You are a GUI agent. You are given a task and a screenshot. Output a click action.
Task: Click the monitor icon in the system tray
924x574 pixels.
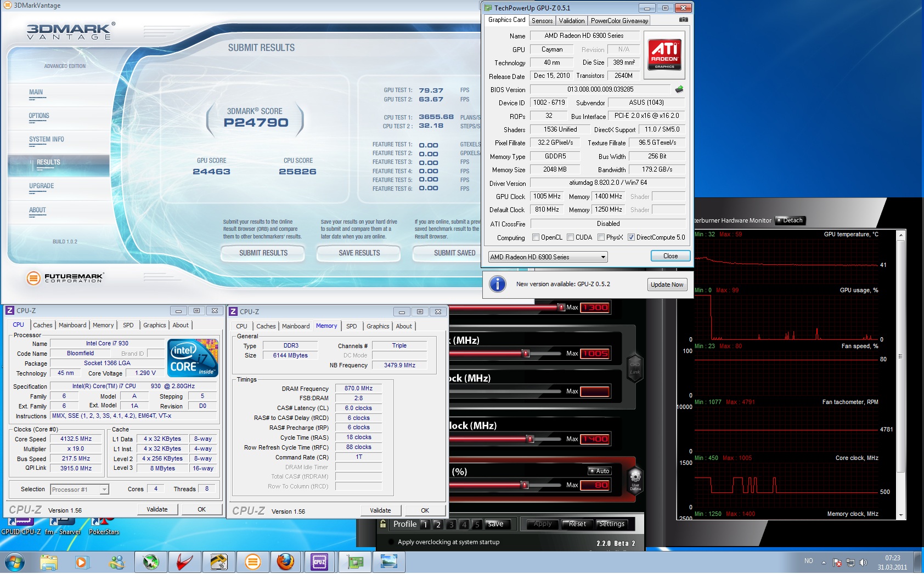tap(850, 562)
